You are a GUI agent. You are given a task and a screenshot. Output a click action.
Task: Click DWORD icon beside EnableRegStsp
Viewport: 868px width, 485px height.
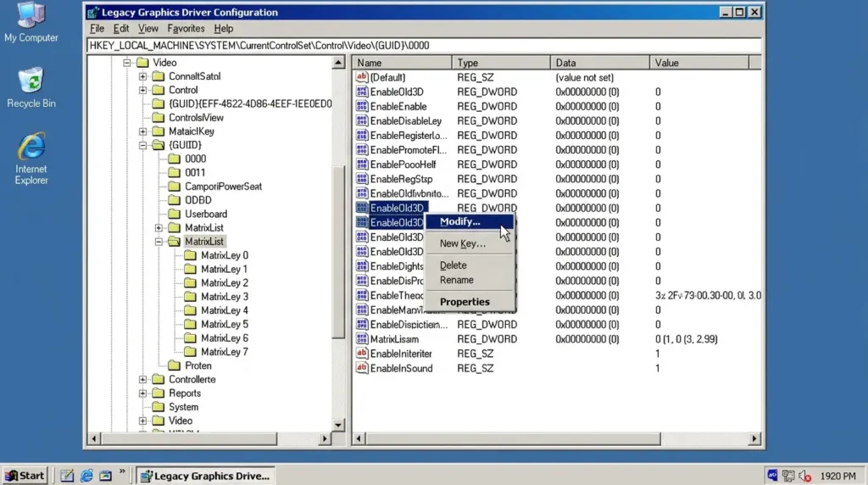pos(362,179)
